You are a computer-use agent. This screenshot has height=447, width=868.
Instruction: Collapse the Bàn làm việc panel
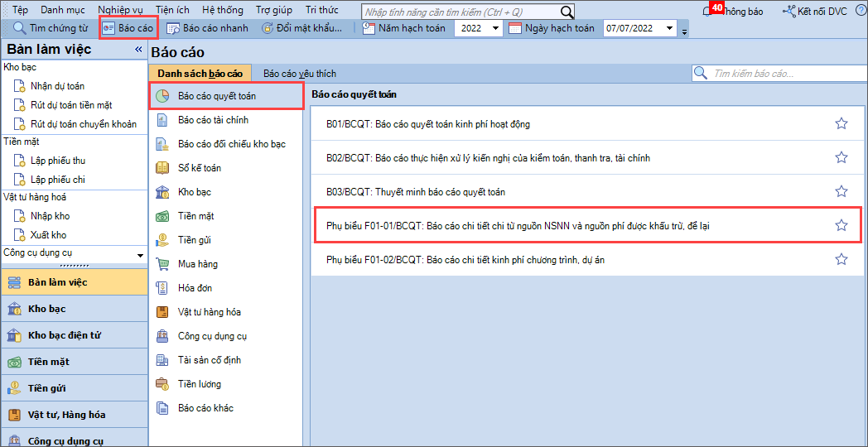click(x=138, y=50)
